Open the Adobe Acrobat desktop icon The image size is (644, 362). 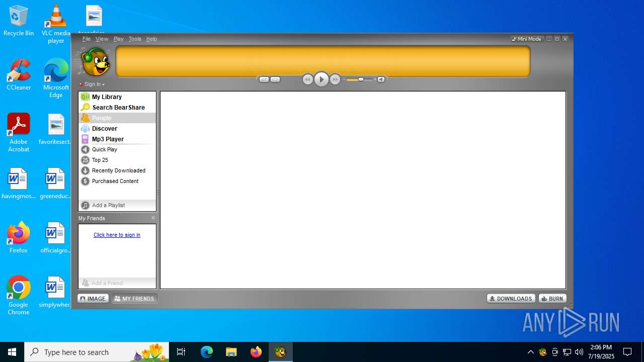[x=19, y=133]
